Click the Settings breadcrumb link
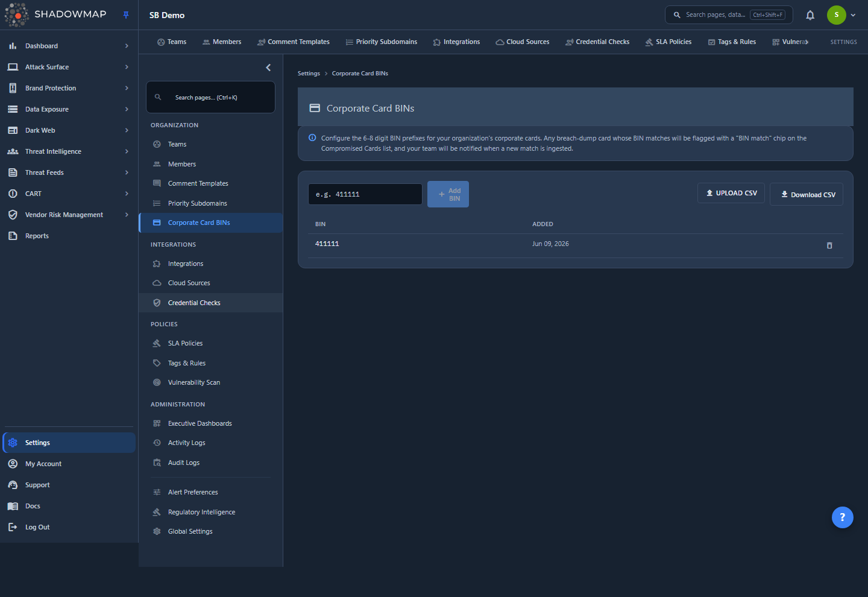This screenshot has width=868, height=597. pyautogui.click(x=309, y=74)
